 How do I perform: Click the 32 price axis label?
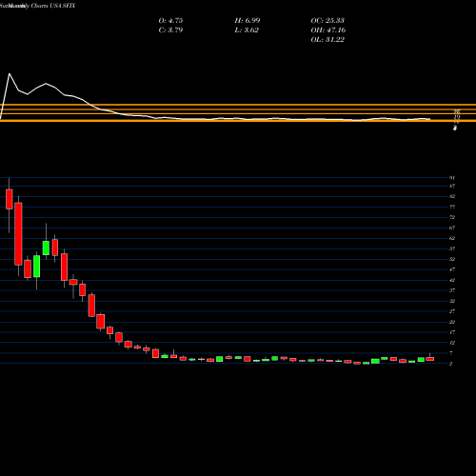[452, 301]
